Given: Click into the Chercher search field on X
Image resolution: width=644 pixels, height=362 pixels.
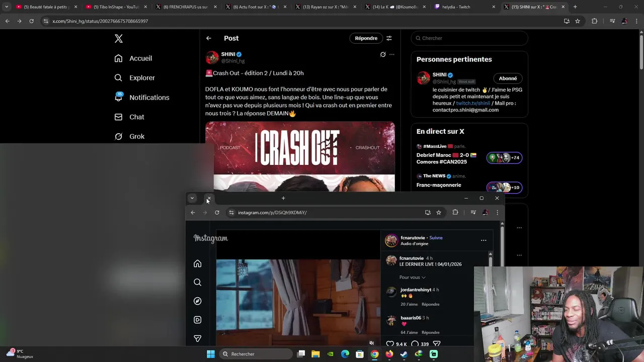Looking at the screenshot, I should 469,38.
